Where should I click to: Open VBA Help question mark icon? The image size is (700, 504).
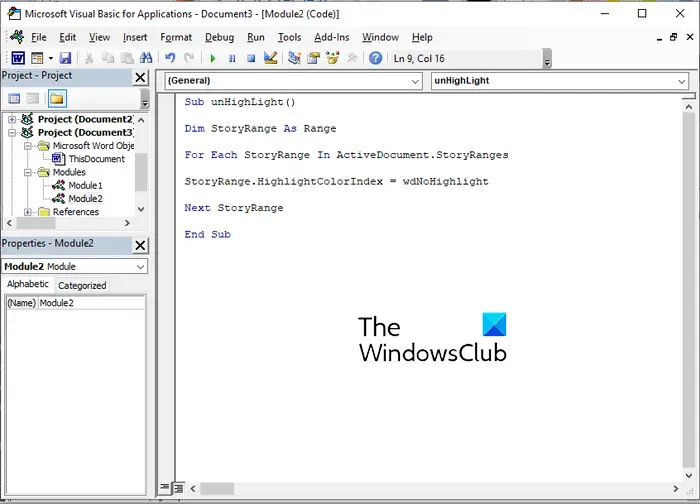click(x=375, y=58)
